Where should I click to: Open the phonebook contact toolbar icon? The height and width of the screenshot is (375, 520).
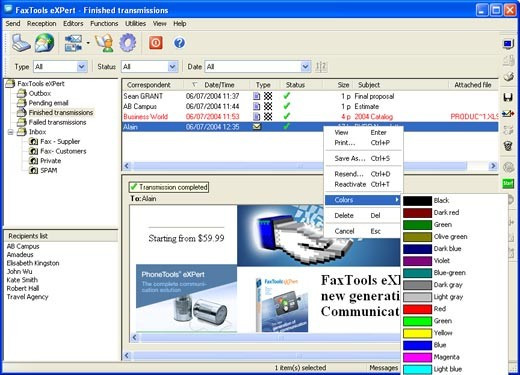pos(104,43)
